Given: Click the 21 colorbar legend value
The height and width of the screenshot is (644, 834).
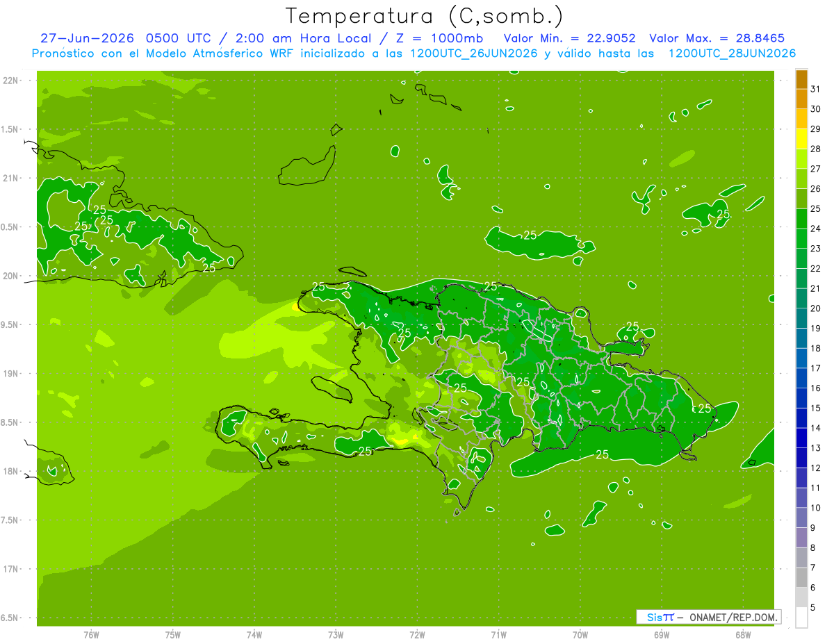Looking at the screenshot, I should pyautogui.click(x=815, y=288).
